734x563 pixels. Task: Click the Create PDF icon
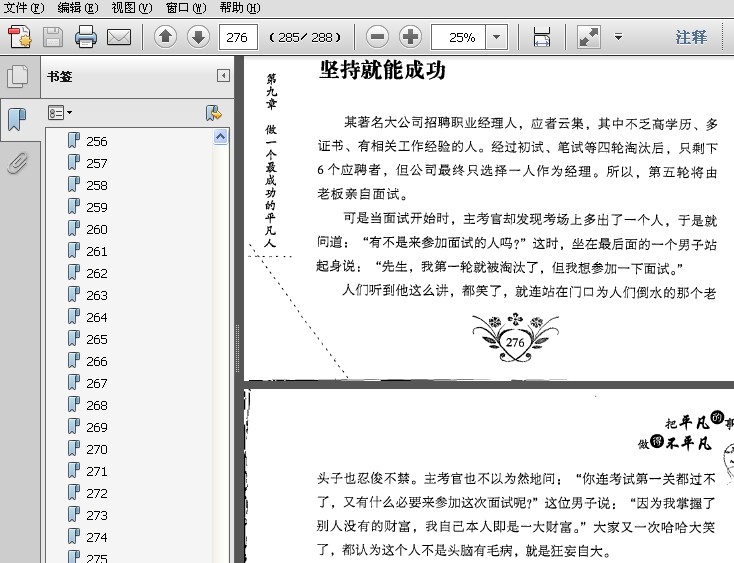pos(20,37)
